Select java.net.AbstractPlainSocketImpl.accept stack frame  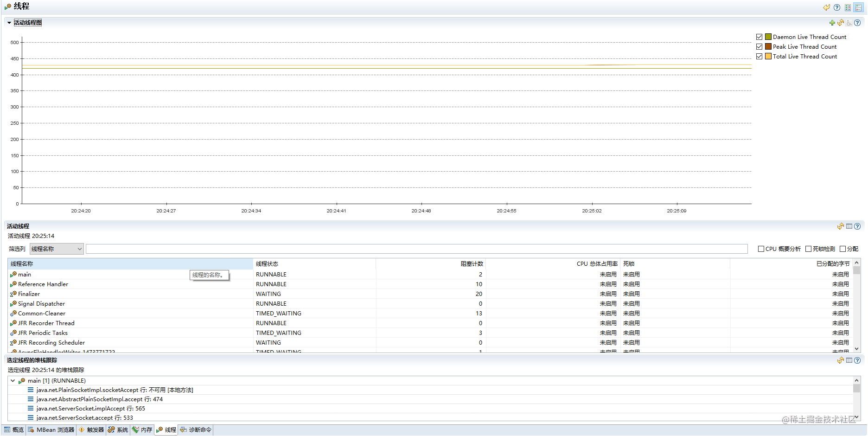coord(100,399)
